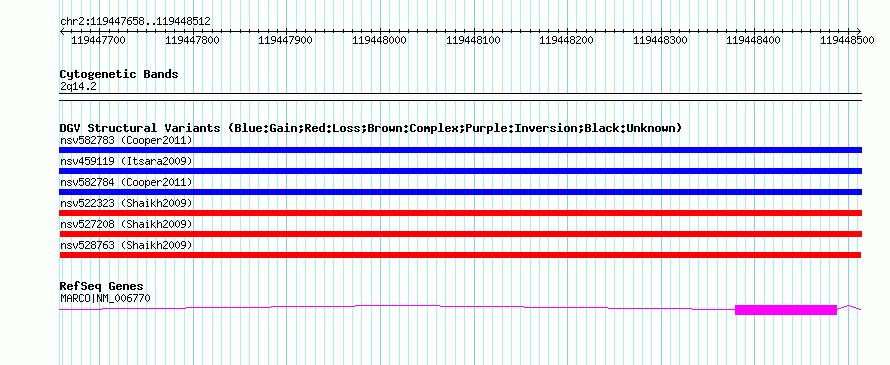This screenshot has height=365, width=890.
Task: Click the left arrow of the coordinate ruler
Action: [x=62, y=32]
